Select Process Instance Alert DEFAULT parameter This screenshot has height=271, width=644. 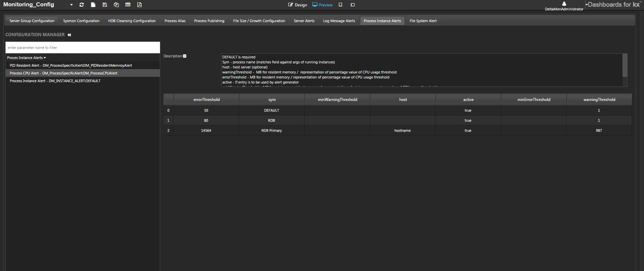[83, 81]
